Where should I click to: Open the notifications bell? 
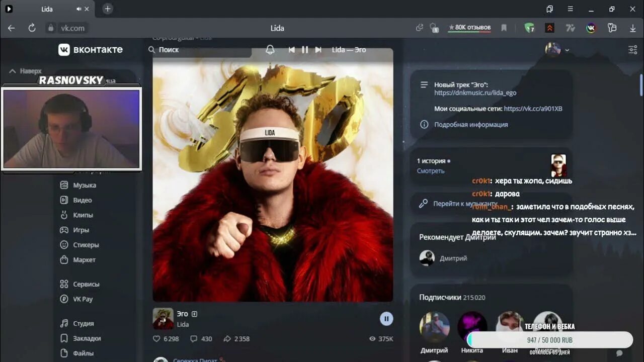pos(270,50)
